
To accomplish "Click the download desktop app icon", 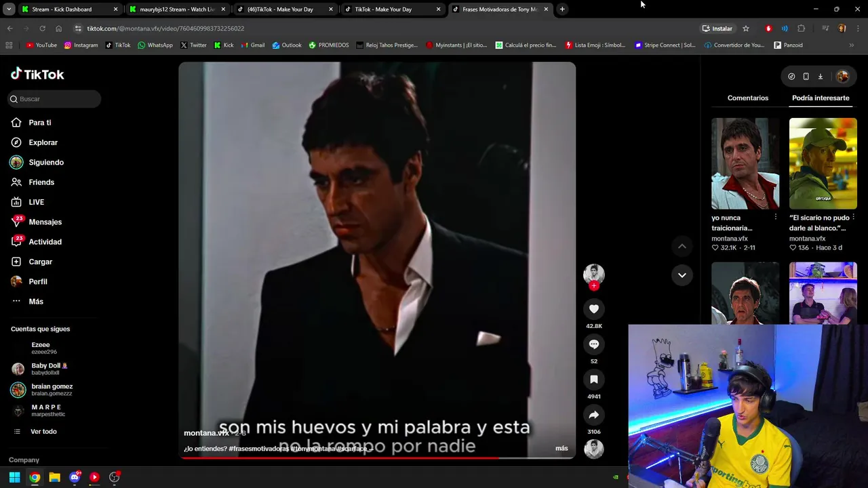I will point(820,77).
